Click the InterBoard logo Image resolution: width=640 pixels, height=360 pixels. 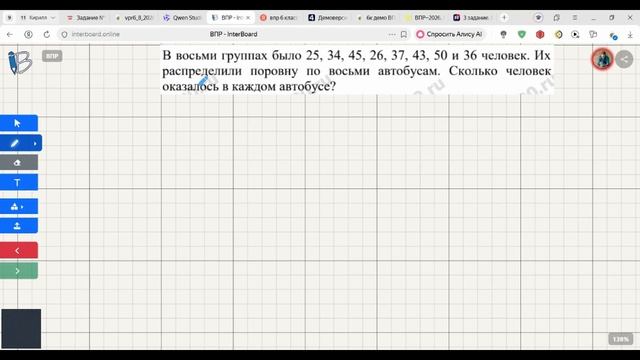pyautogui.click(x=20, y=62)
